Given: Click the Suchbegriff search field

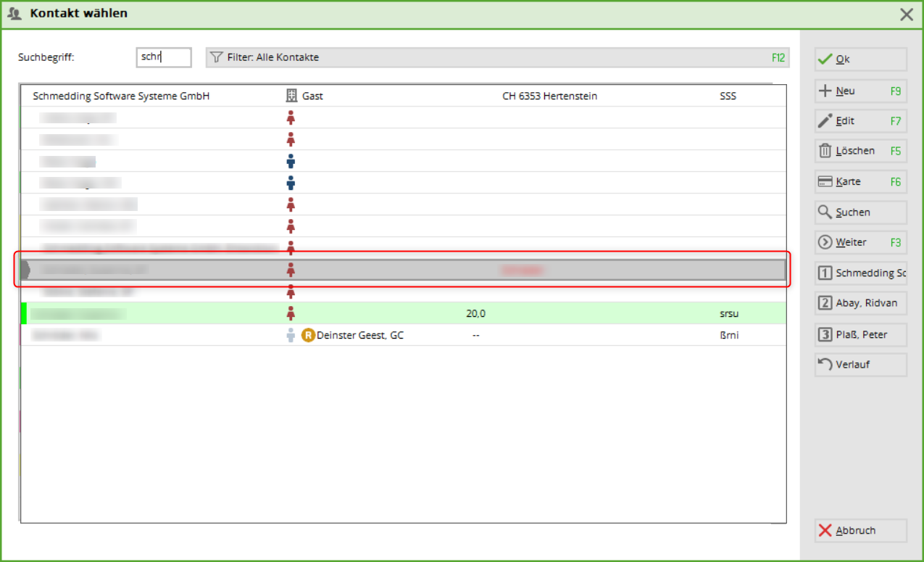Looking at the screenshot, I should click(164, 57).
